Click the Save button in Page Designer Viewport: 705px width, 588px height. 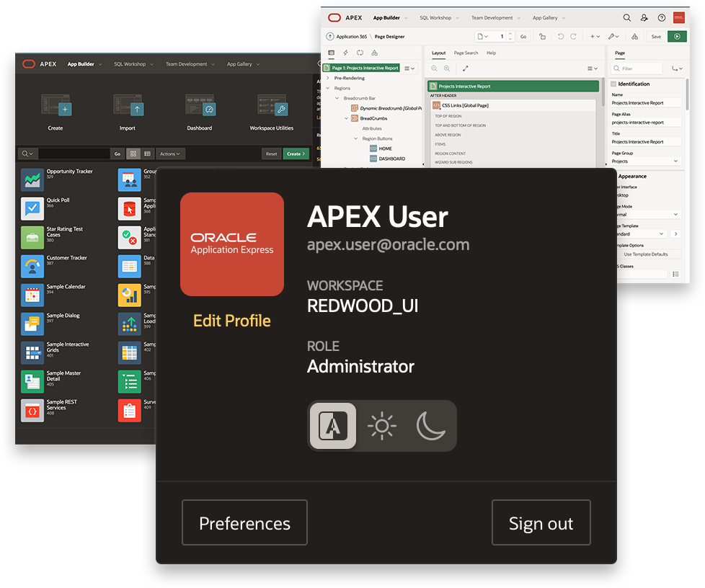click(x=657, y=37)
